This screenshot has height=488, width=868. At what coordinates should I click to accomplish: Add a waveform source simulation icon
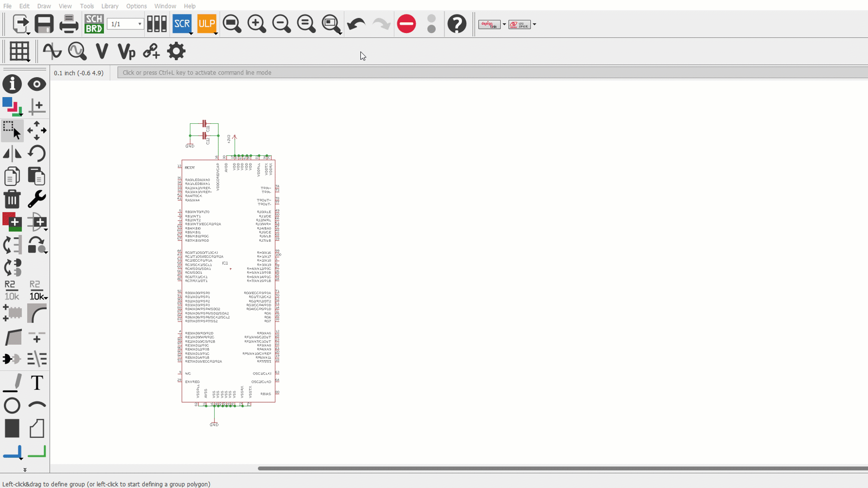[52, 51]
